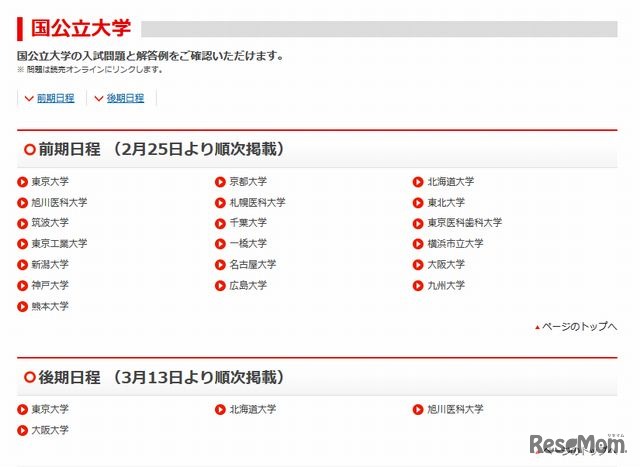The height and width of the screenshot is (467, 640).
Task: Click the arrow icon beside 広島大学
Action: pyautogui.click(x=220, y=286)
